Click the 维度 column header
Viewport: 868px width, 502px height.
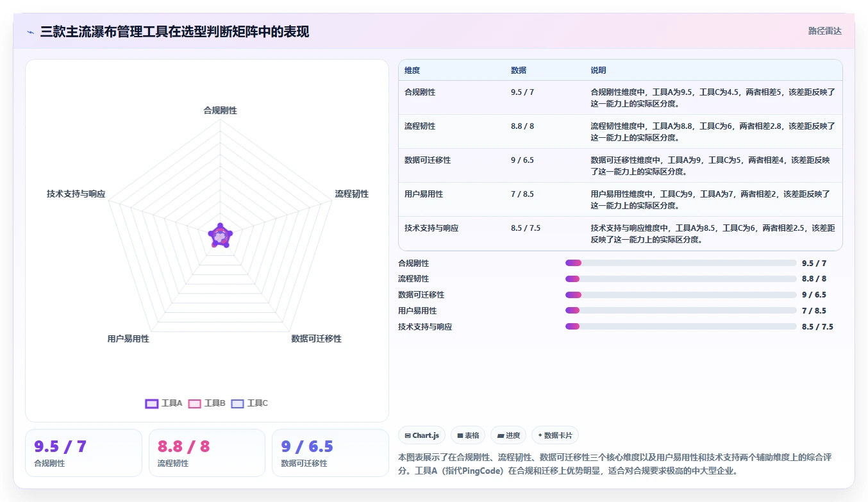[412, 71]
